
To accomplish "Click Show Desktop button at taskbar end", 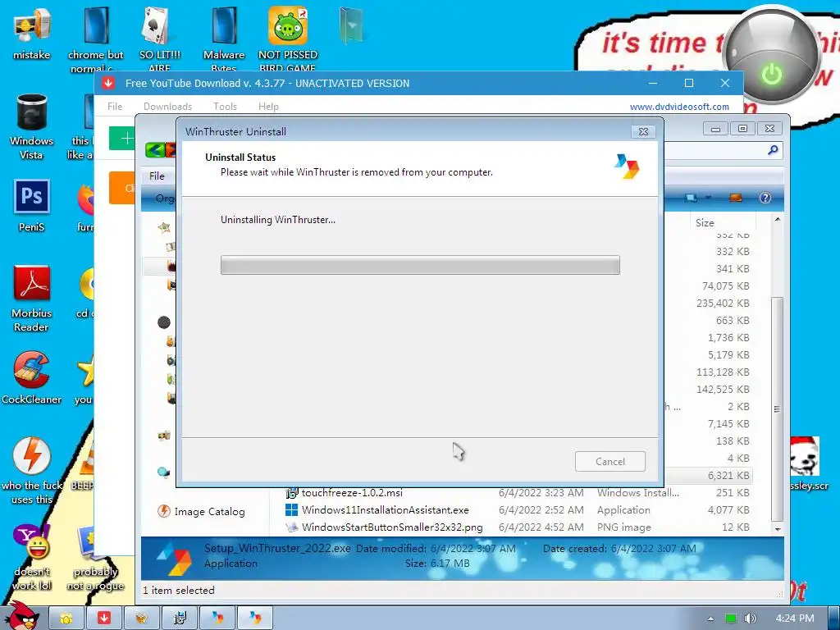I will [x=833, y=619].
